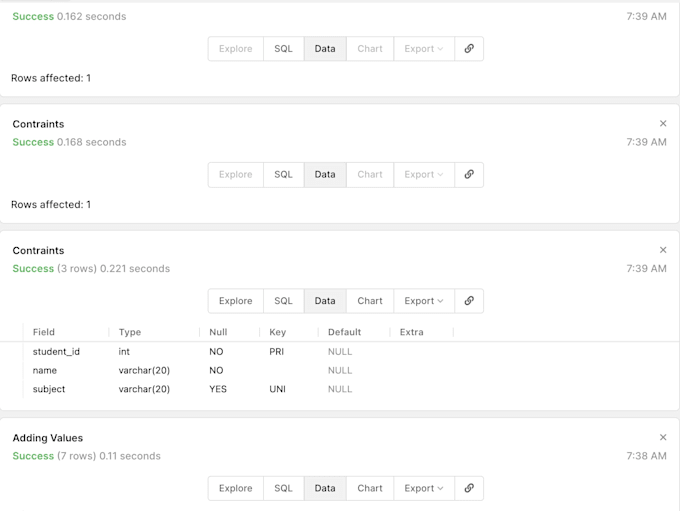Click the Field column header

(x=44, y=332)
